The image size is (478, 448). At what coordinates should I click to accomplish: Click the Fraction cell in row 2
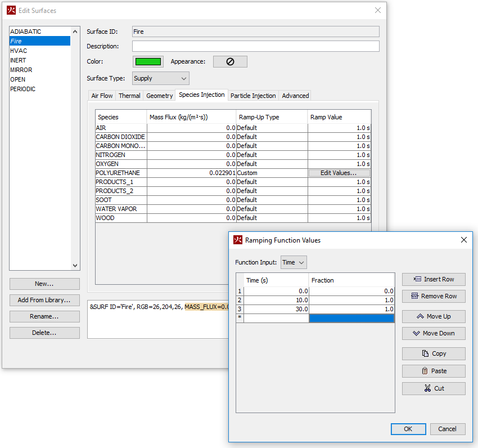(351, 300)
